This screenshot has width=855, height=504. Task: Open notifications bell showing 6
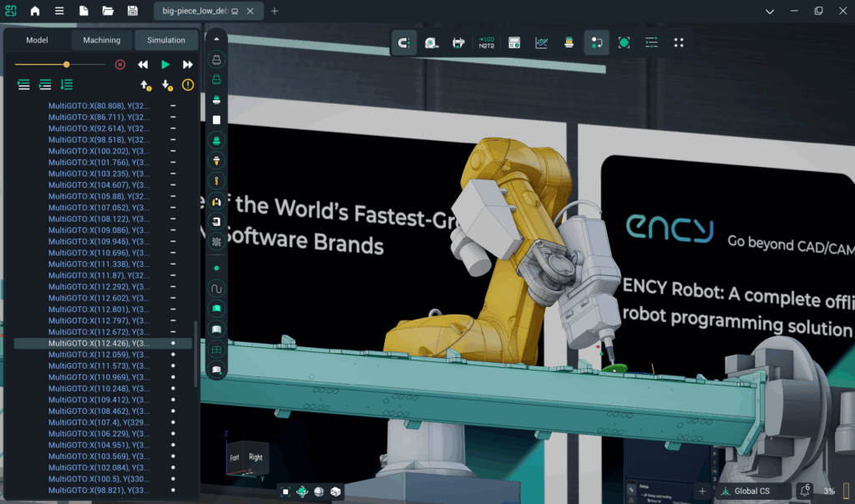click(805, 491)
